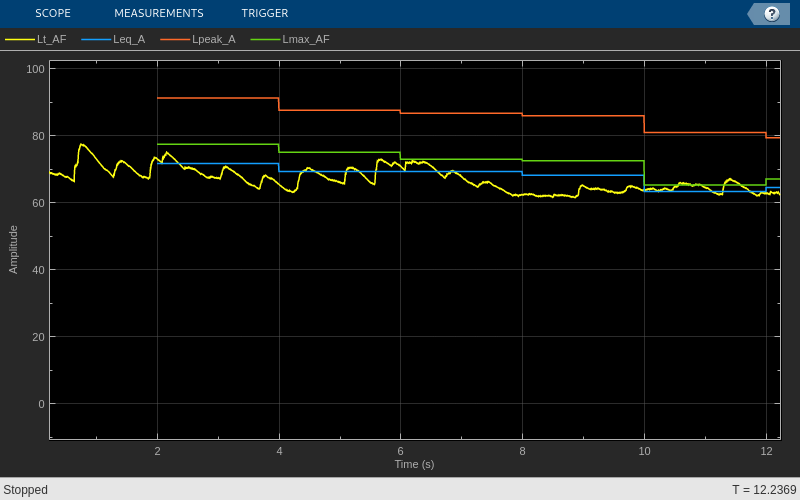
Task: Click the orange Lpeak_A legend line swatch
Action: (175, 39)
